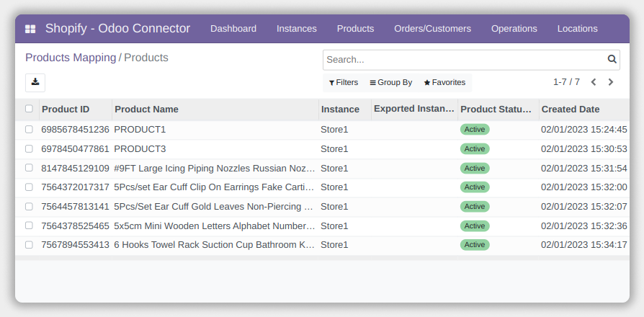Screen dimensions: 644x317
Task: Click created date 02/01/2023 15:32:07
Action: [584, 207]
